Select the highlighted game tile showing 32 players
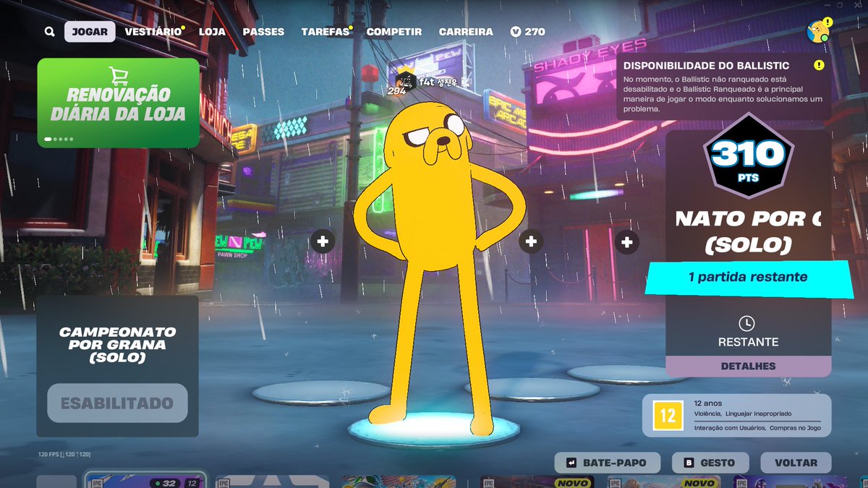The height and width of the screenshot is (488, 868). [x=145, y=481]
